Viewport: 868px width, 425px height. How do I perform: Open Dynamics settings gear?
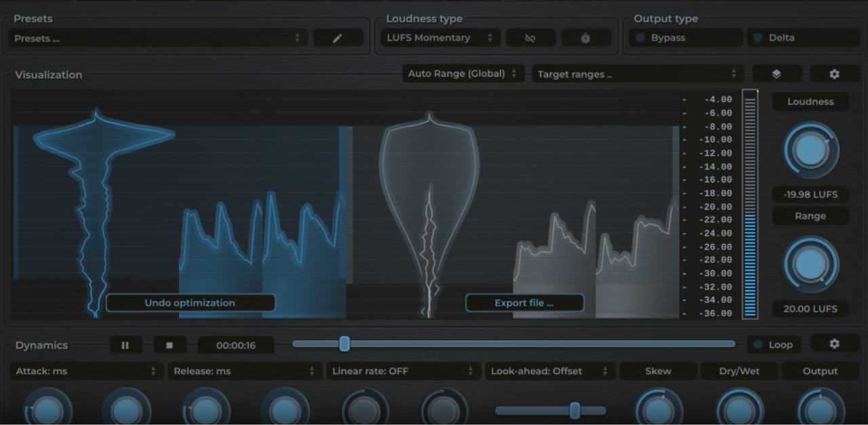click(x=834, y=344)
